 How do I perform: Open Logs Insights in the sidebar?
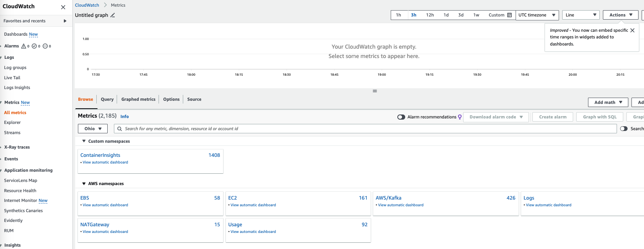pos(17,87)
